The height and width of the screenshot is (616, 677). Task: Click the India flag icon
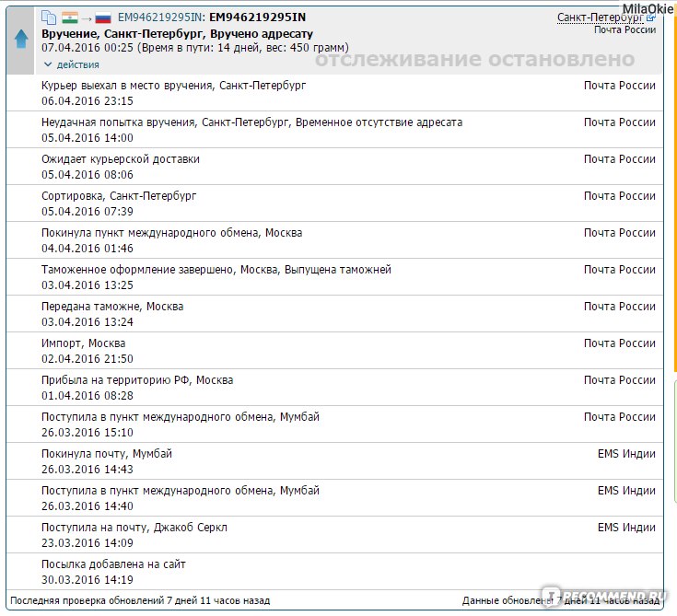coord(70,17)
